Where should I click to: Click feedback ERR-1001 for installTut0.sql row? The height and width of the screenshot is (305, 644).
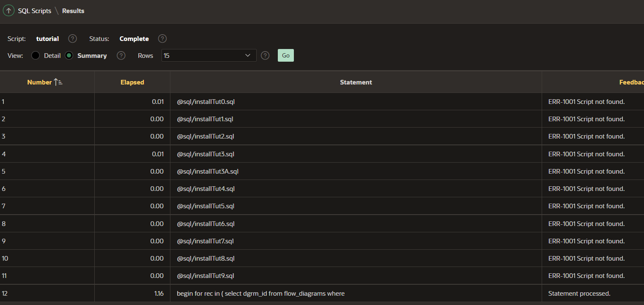coord(586,102)
